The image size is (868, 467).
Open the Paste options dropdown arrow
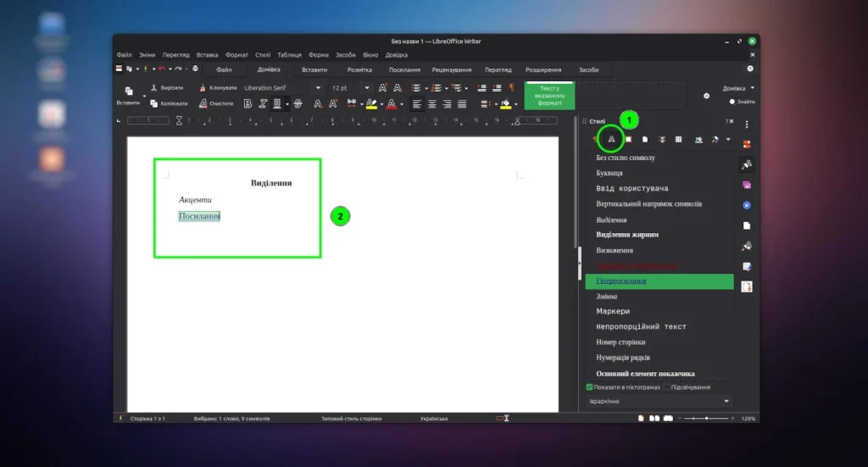click(144, 97)
